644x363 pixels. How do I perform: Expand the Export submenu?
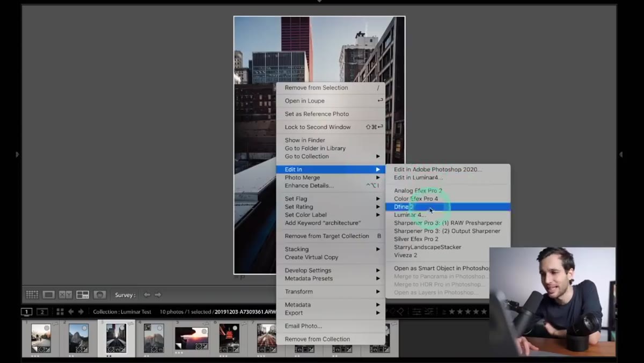(331, 313)
